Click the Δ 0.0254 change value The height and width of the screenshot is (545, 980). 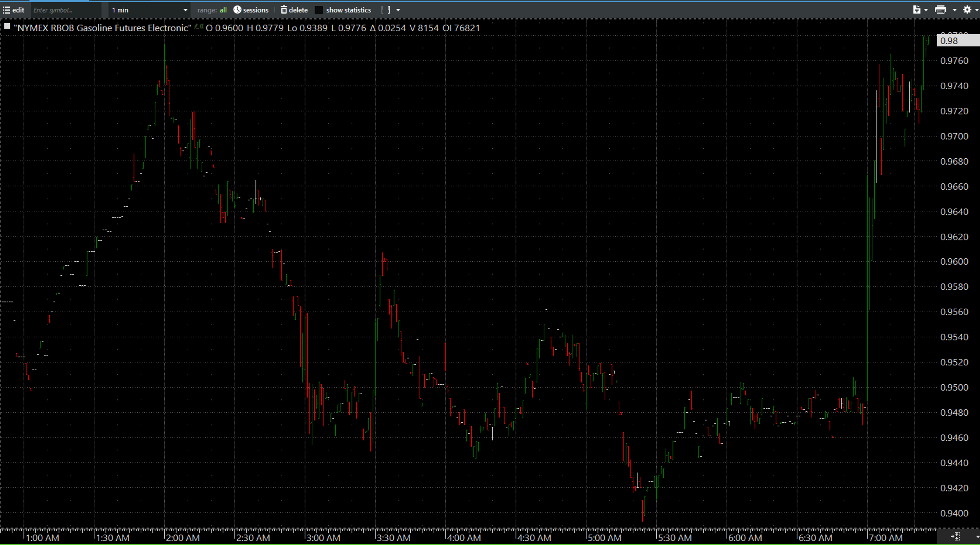[x=388, y=28]
